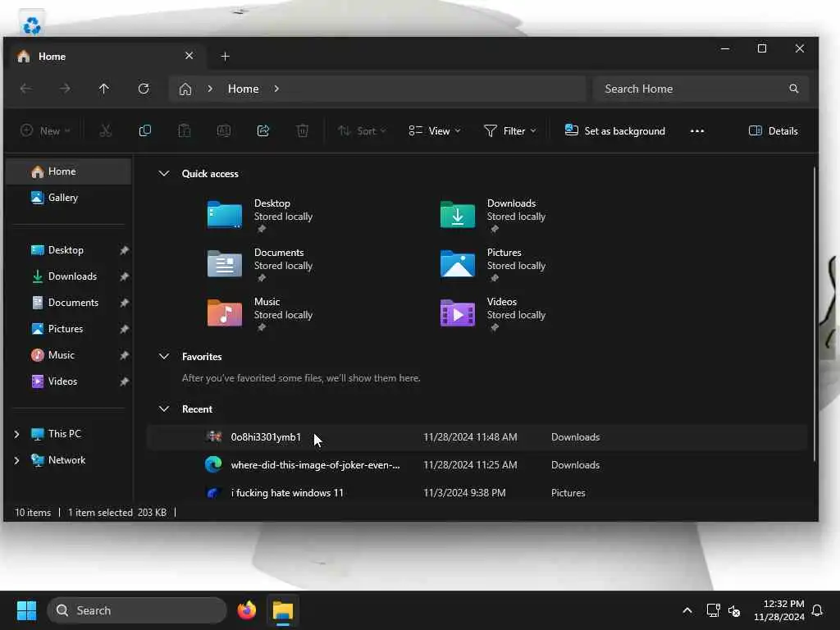Unpin Videos in the sidebar
Screen dimensions: 840x630
(125, 381)
